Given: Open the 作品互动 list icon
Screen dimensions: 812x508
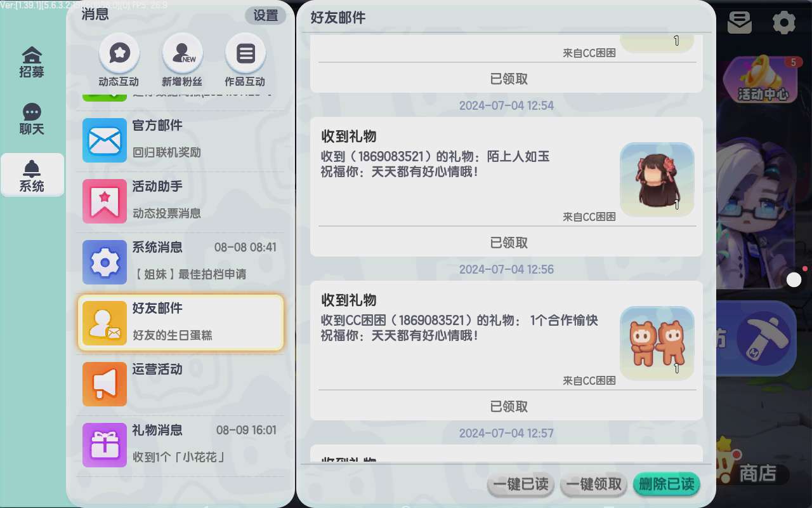Looking at the screenshot, I should pyautogui.click(x=246, y=53).
